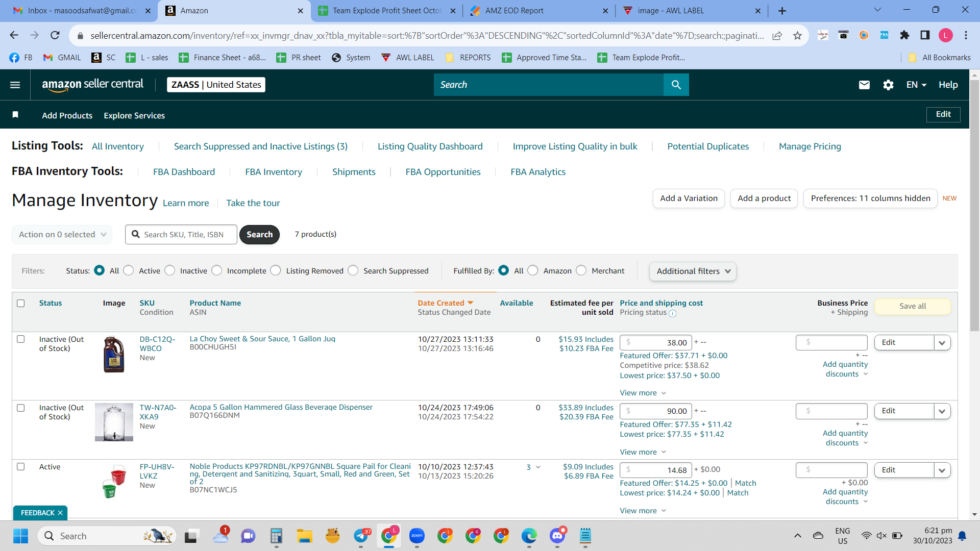Open Edit dropdown arrow for La Choy Sauce
The image size is (980, 551).
click(942, 343)
